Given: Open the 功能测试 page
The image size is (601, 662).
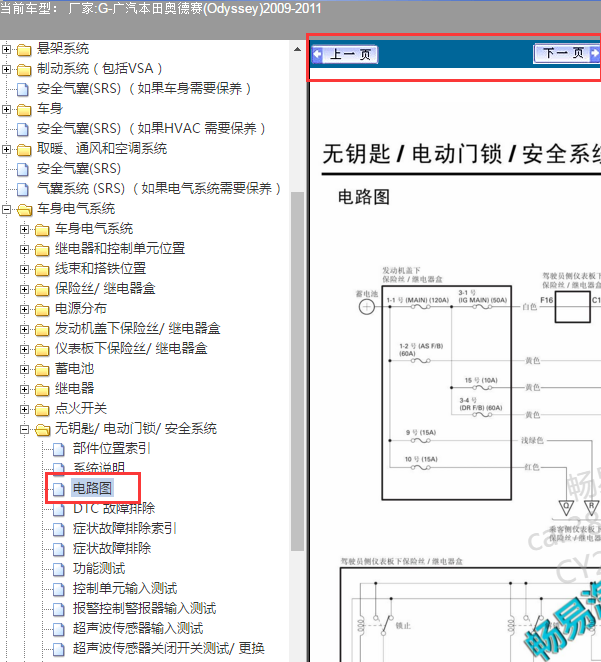Looking at the screenshot, I should [x=99, y=568].
